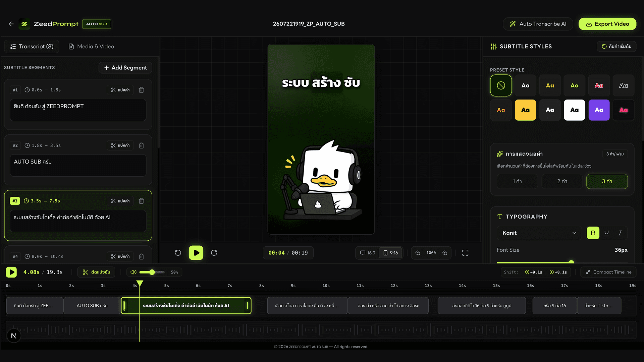The height and width of the screenshot is (362, 644).
Task: Split words in segment #2
Action: [x=120, y=145]
